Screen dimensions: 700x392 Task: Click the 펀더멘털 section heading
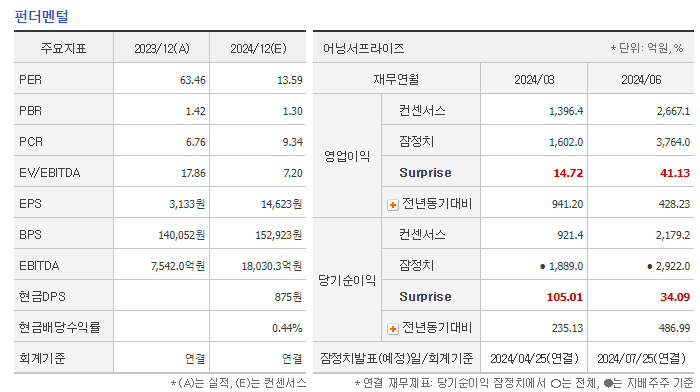42,17
